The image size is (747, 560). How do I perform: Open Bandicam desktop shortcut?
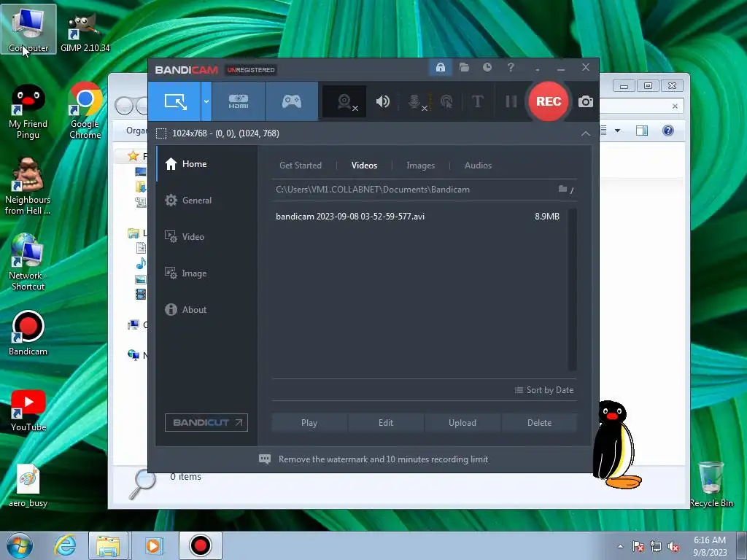pyautogui.click(x=28, y=333)
